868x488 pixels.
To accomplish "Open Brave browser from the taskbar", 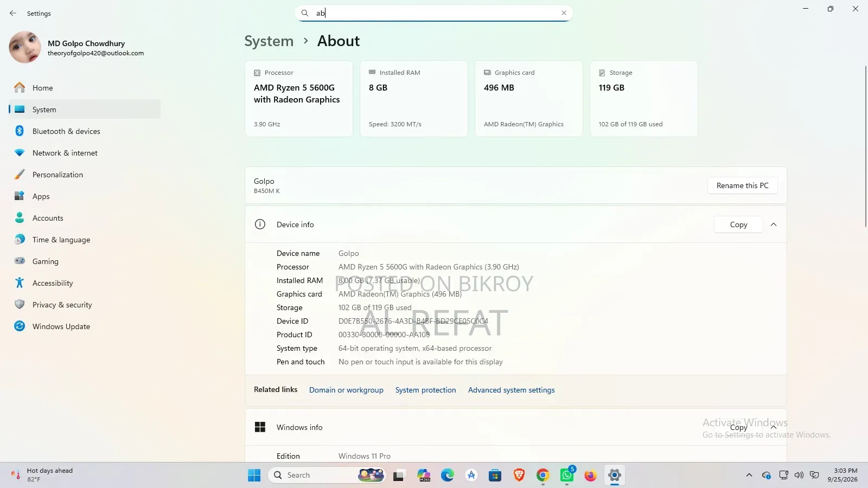I will click(519, 476).
